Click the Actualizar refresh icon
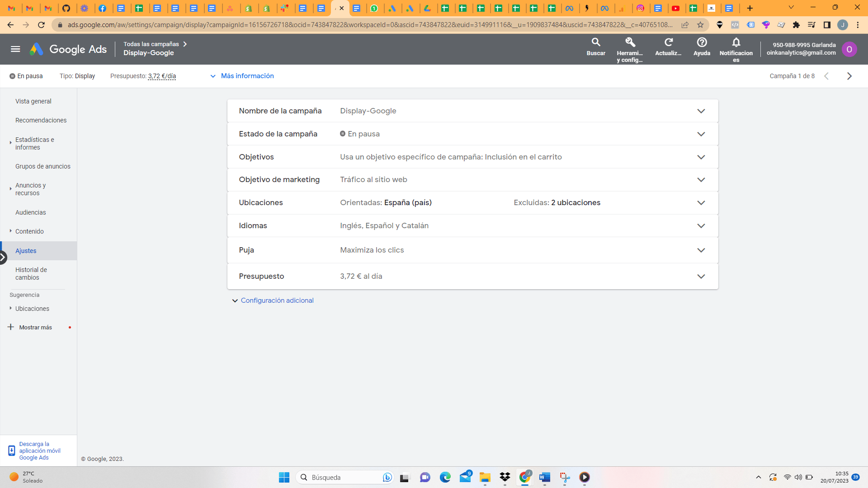The width and height of the screenshot is (868, 488). (668, 45)
